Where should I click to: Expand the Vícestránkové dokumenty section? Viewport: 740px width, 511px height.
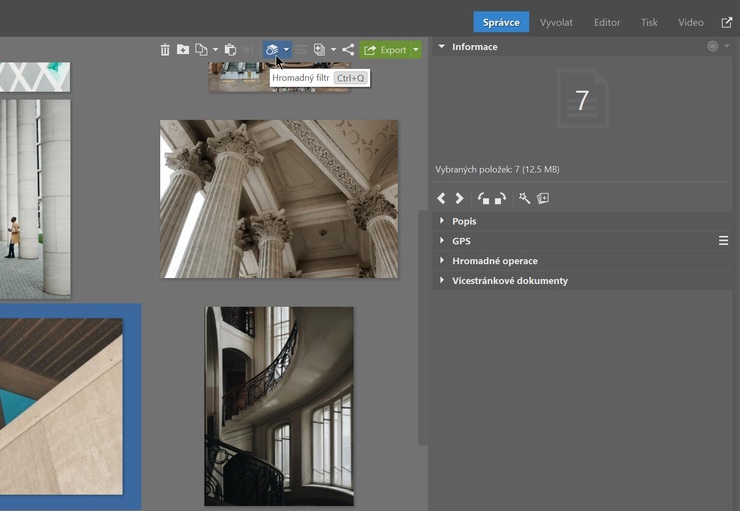582,281
